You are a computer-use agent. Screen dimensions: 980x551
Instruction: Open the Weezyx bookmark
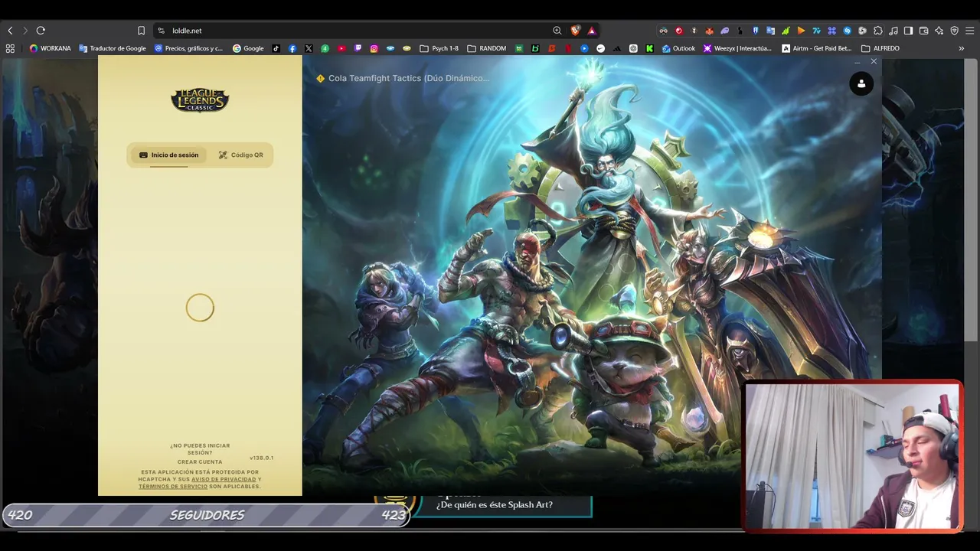coord(738,48)
